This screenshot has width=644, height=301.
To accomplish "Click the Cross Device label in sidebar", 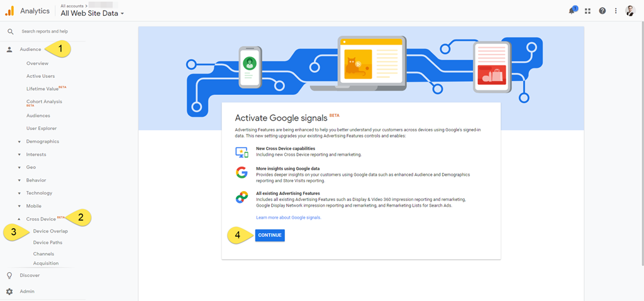I will coord(41,219).
